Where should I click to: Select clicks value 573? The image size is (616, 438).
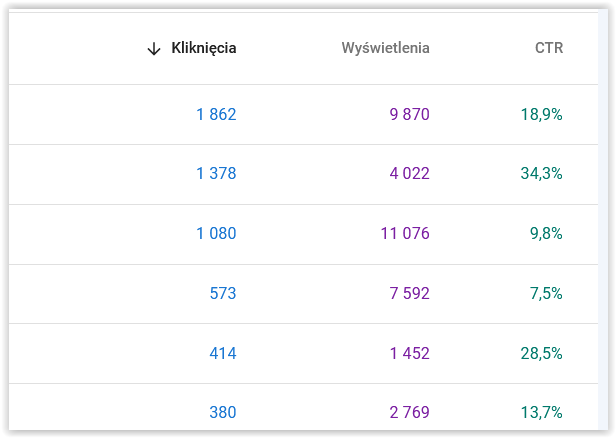point(223,294)
